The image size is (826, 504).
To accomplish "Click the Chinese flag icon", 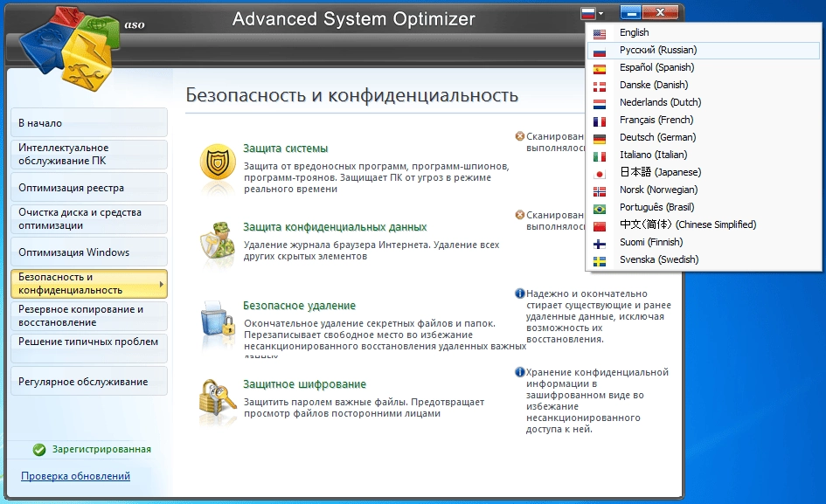I will pyautogui.click(x=600, y=226).
